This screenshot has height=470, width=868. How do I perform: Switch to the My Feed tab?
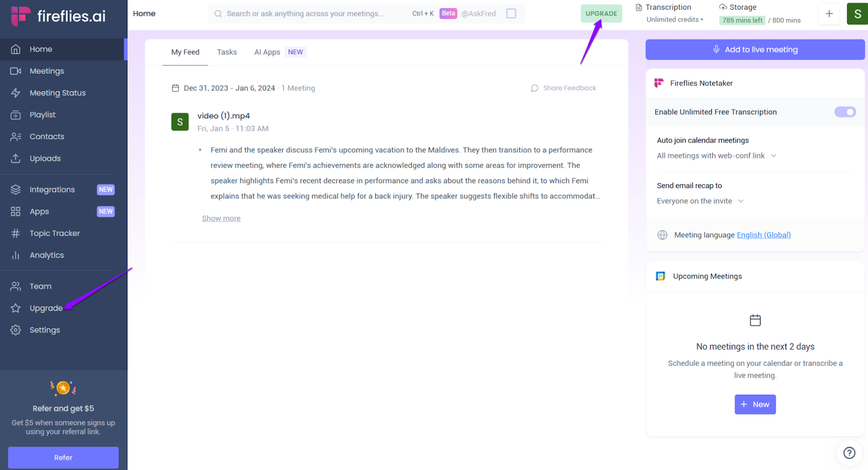click(186, 52)
